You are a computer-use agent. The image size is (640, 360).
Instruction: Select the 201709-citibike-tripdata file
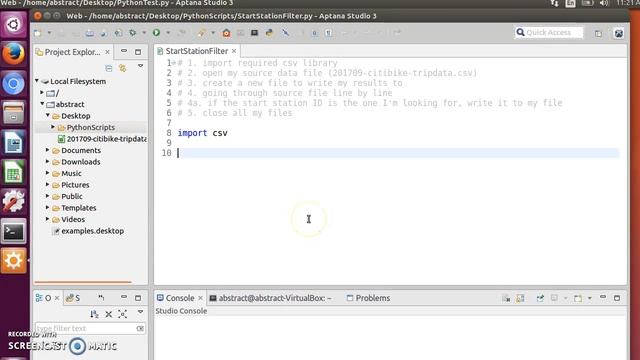(102, 139)
